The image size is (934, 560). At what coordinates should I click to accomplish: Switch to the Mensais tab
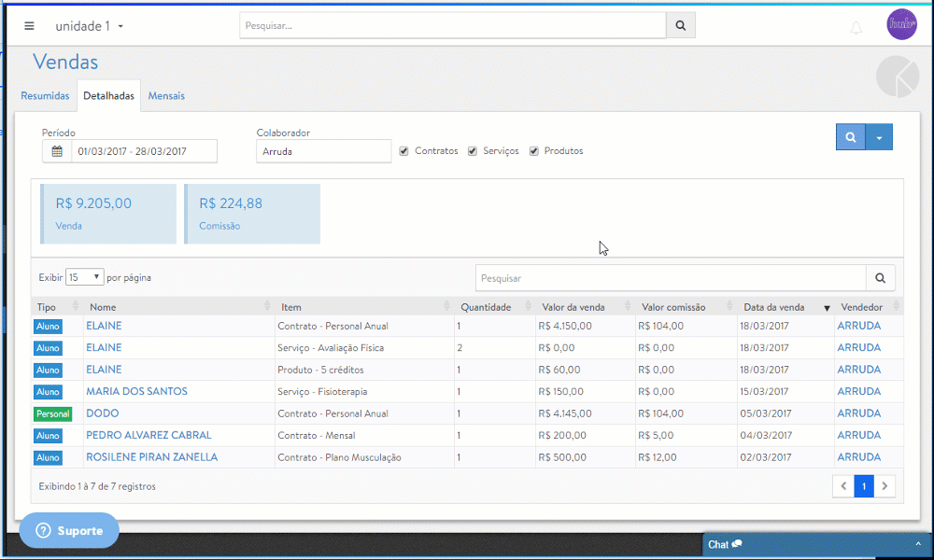(x=166, y=95)
